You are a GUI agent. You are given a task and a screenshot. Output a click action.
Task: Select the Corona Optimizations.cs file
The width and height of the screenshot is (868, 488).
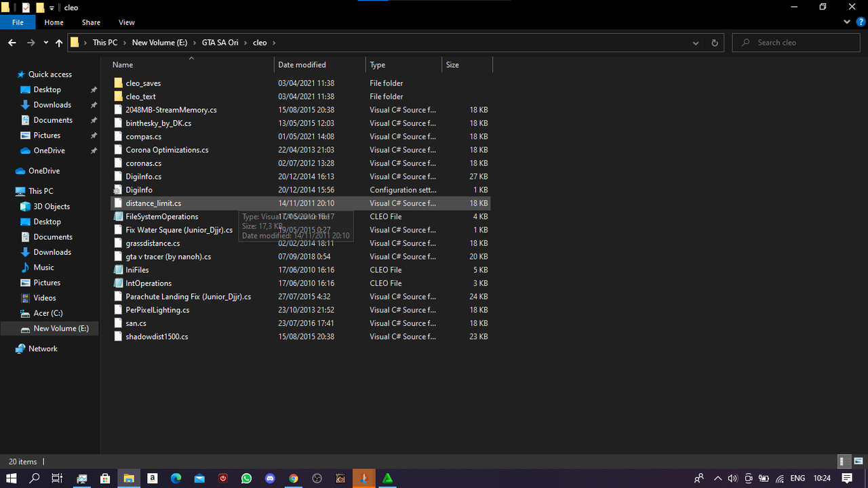(300, 150)
